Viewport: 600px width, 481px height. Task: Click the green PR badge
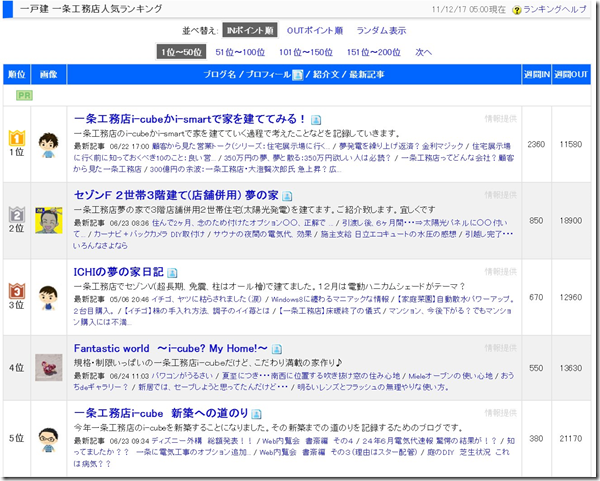24,95
